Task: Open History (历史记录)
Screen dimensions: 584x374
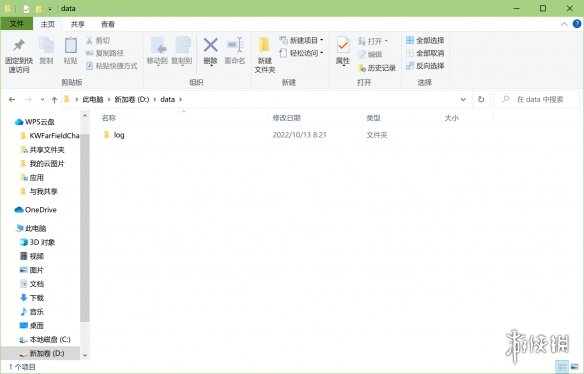Action: tap(377, 68)
